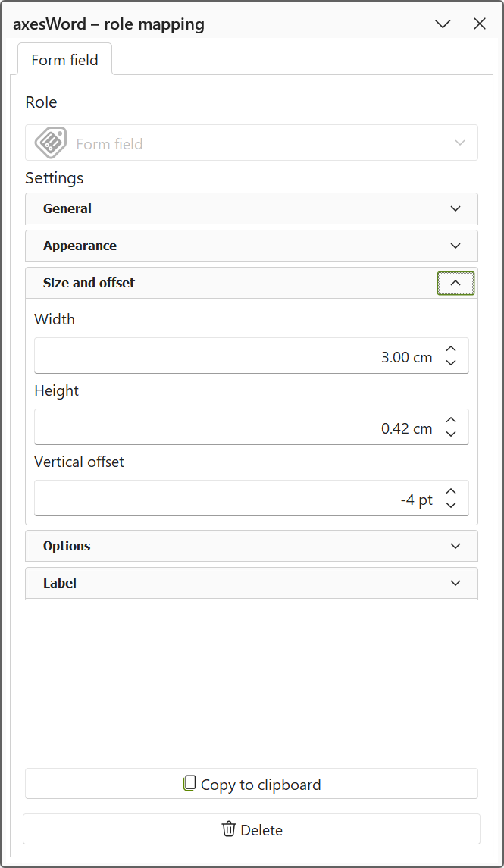Click the trash can icon beside Delete
This screenshot has height=868, width=504.
click(228, 829)
